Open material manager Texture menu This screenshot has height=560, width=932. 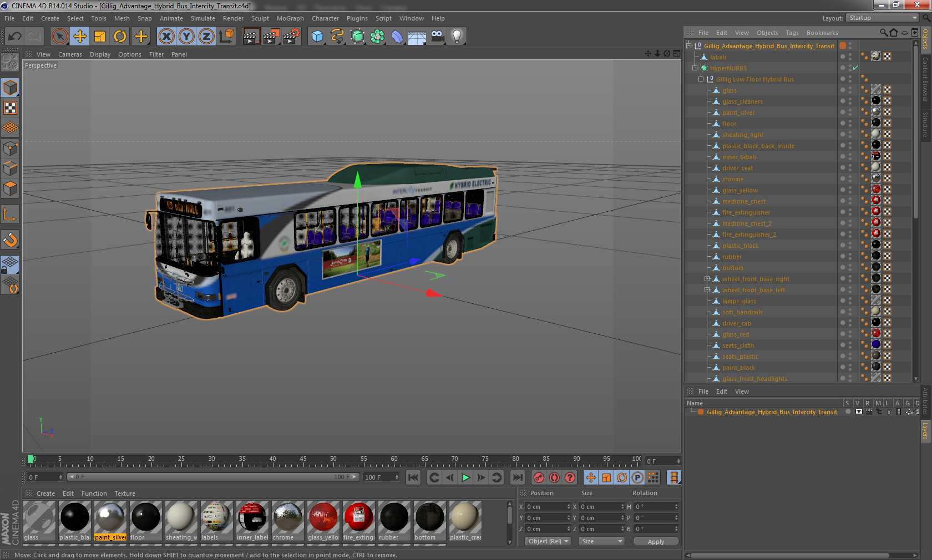125,493
